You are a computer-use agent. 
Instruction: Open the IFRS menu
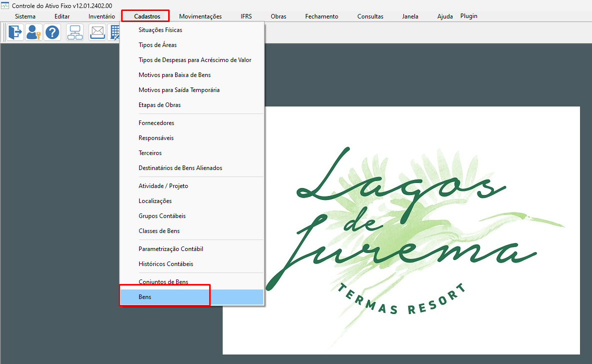tap(246, 16)
